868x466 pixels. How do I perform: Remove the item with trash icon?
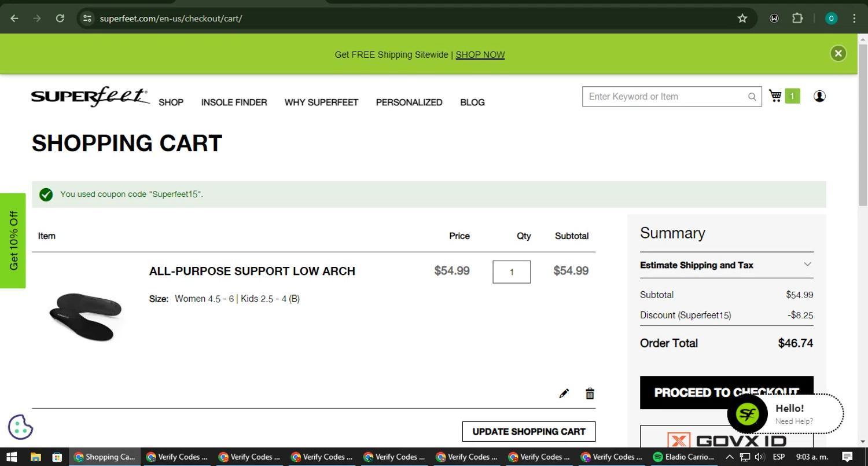coord(590,394)
